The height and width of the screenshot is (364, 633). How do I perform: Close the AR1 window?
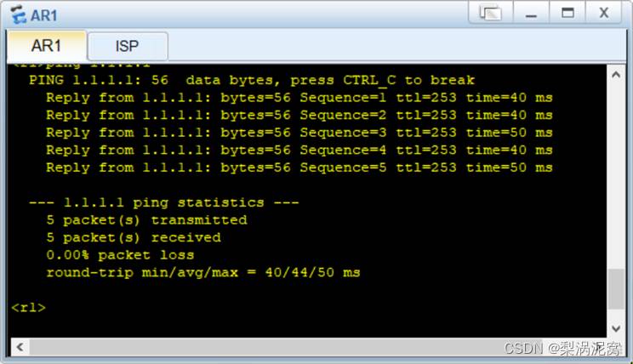(x=603, y=13)
